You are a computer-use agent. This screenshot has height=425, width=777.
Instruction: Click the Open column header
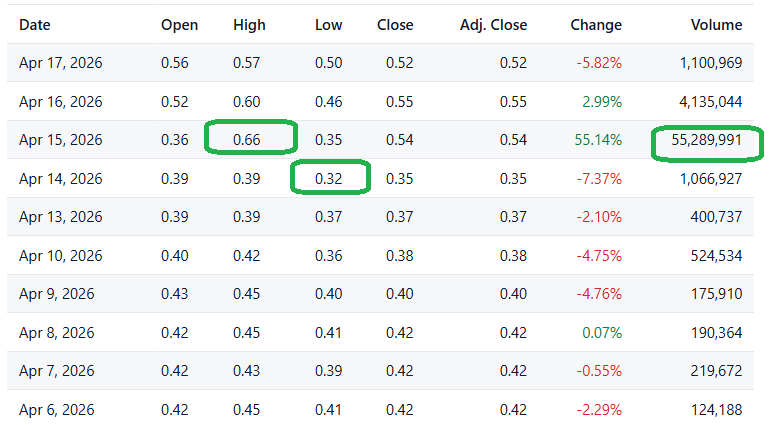[x=179, y=25]
